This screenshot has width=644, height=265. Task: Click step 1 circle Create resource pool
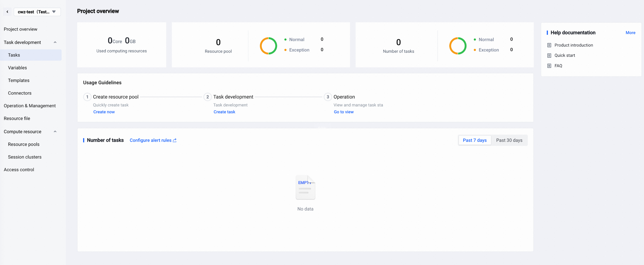87,97
